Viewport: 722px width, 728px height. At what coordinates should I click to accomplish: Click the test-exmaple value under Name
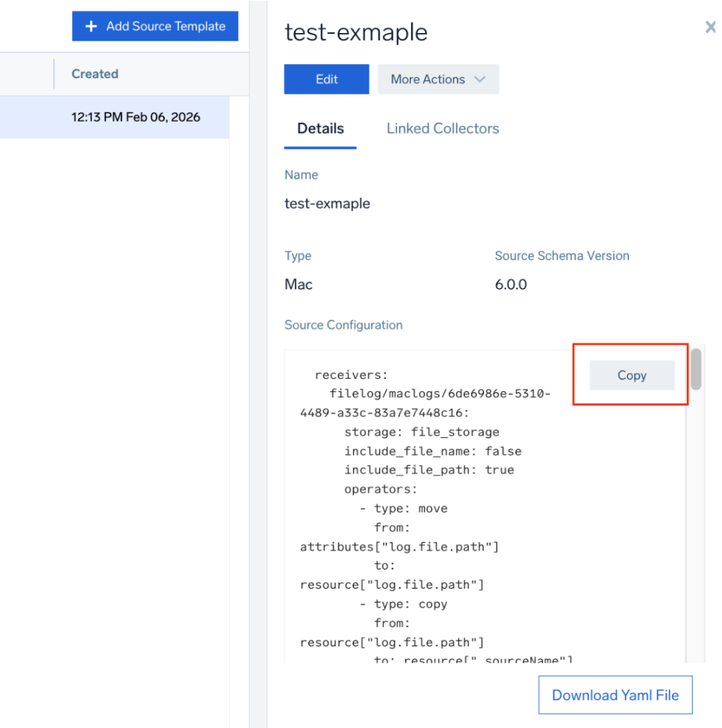coord(327,204)
